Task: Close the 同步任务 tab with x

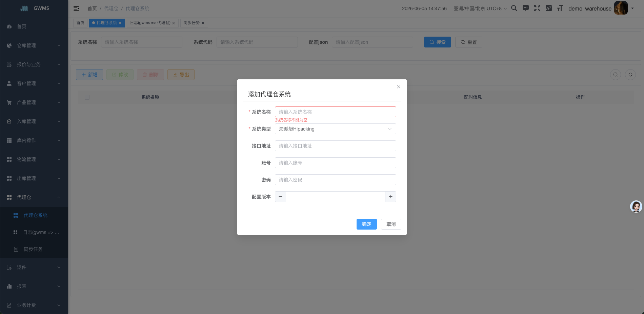Action: coord(203,23)
